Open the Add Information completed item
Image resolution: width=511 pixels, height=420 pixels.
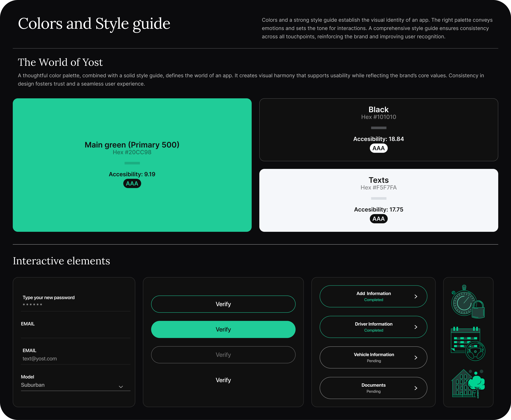pyautogui.click(x=373, y=296)
